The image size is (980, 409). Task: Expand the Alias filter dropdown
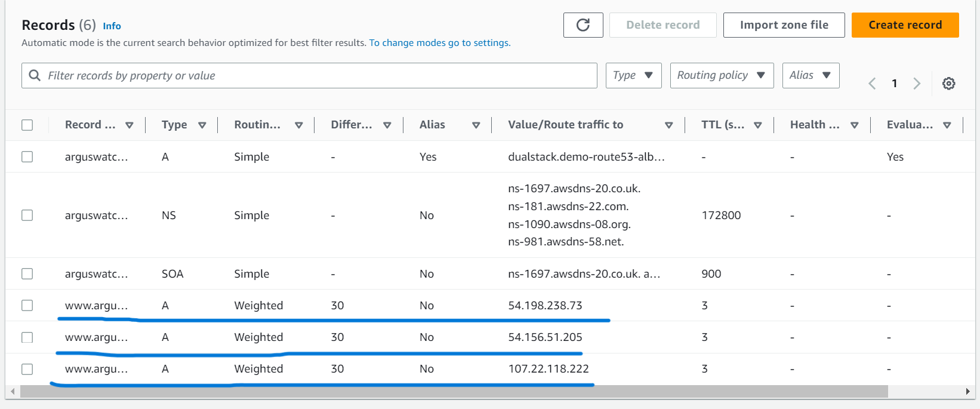click(x=810, y=75)
